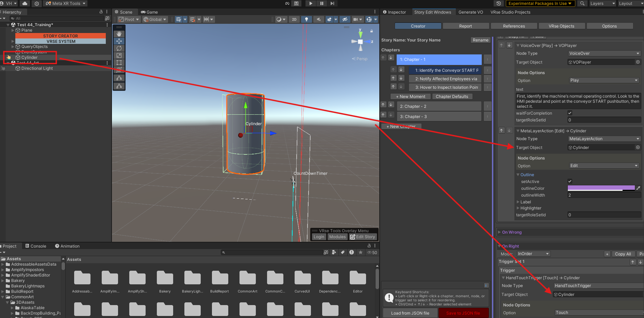Click the Pause button

[321, 3]
